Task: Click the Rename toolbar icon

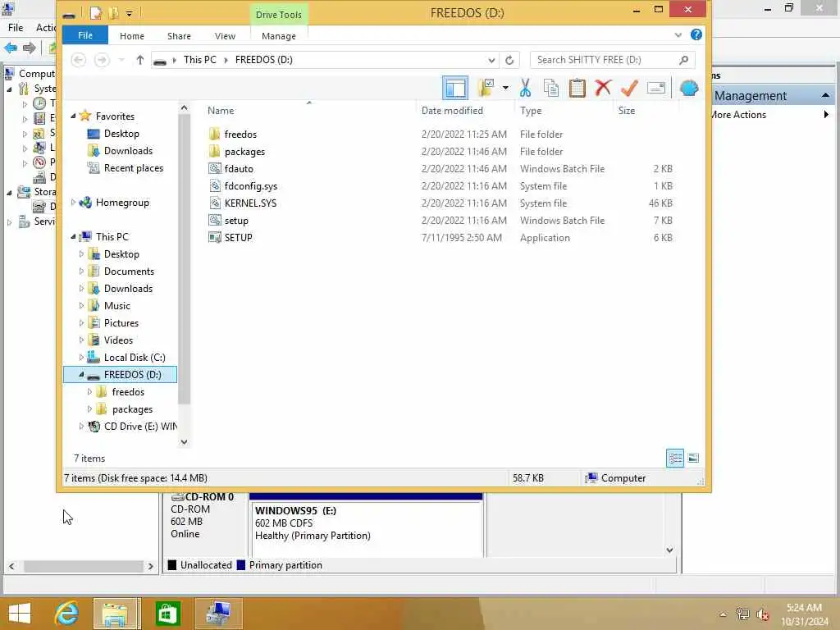Action: [655, 88]
